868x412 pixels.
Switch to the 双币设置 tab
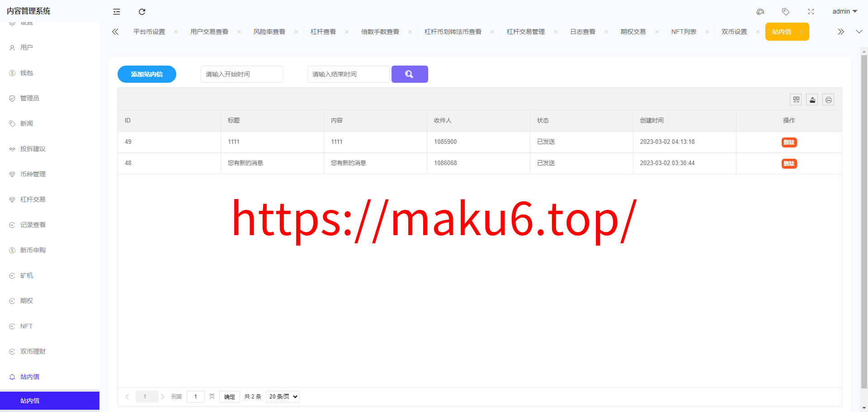(735, 32)
